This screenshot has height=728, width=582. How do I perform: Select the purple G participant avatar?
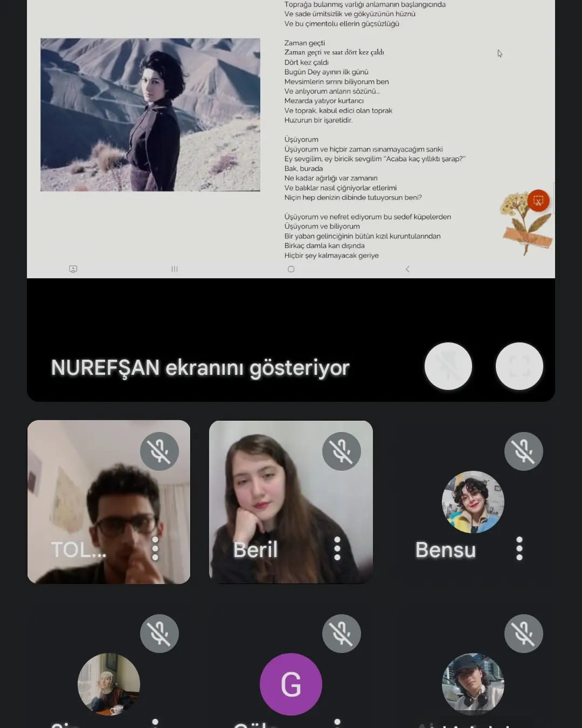point(291,684)
